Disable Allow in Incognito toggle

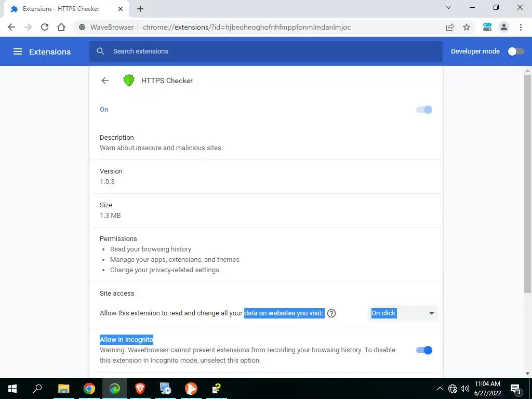click(424, 350)
